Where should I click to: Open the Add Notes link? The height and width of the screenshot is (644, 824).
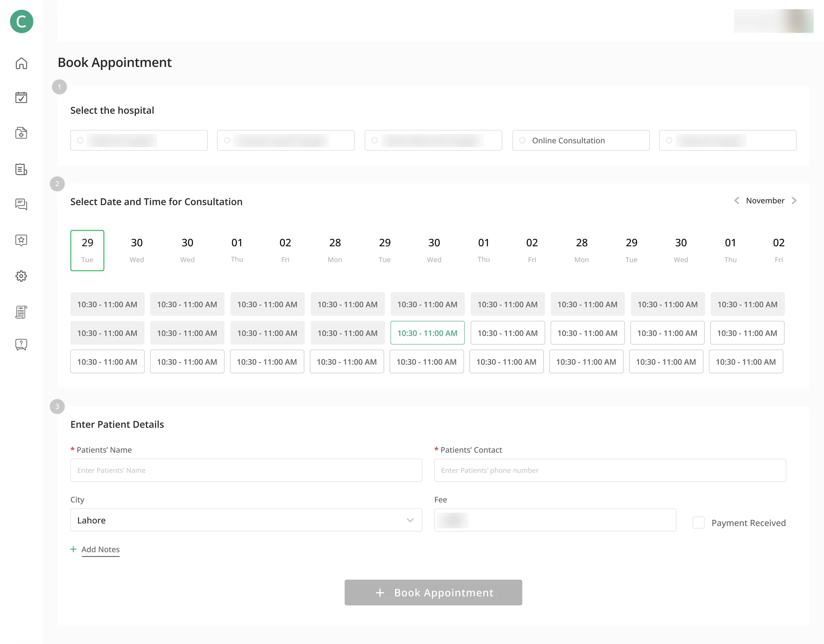click(x=100, y=550)
